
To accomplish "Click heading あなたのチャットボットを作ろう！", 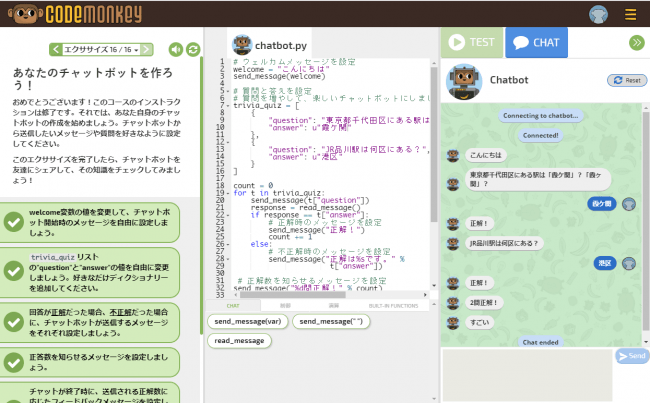I will (x=93, y=79).
